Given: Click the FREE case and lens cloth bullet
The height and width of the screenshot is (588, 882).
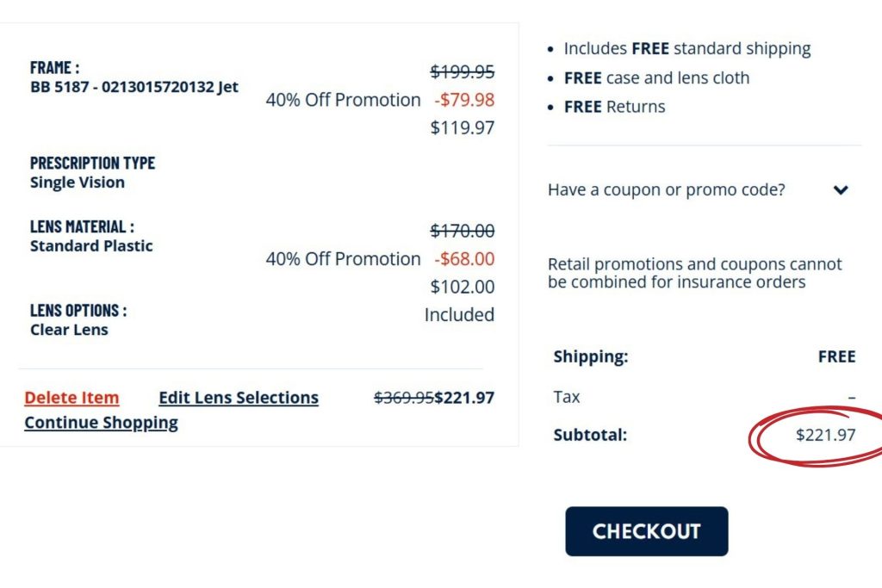Looking at the screenshot, I should pyautogui.click(x=656, y=77).
